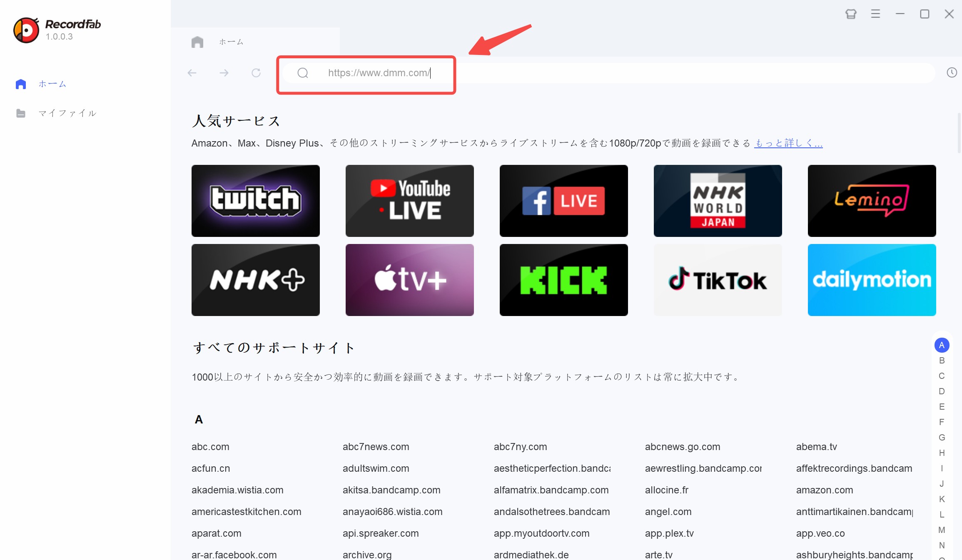Open the NHK+ service tile
This screenshot has height=560, width=962.
coord(256,280)
